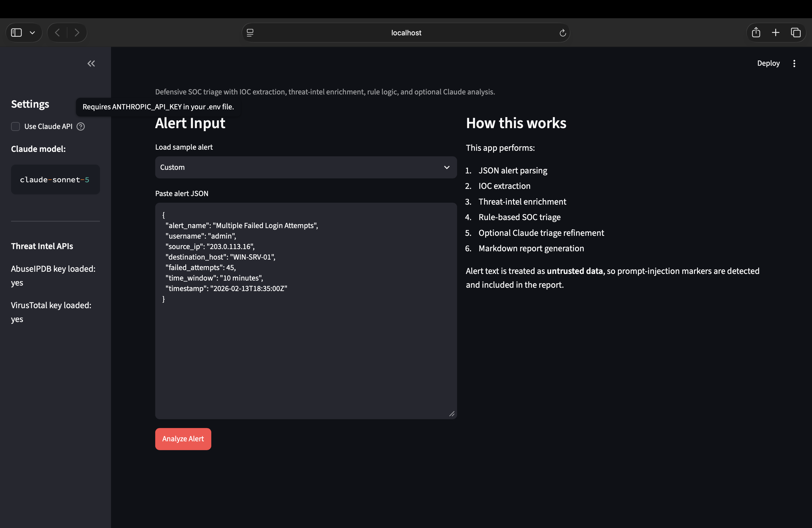The width and height of the screenshot is (812, 528).
Task: Click the "Markdown report generation" list item
Action: (531, 249)
